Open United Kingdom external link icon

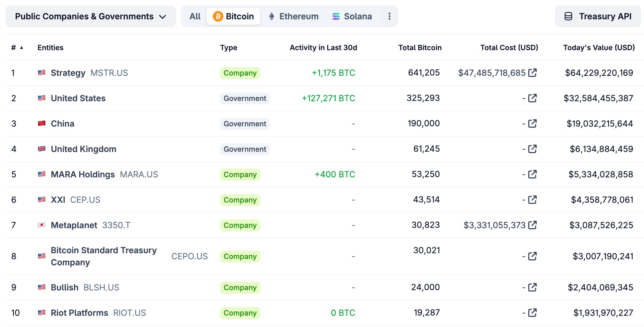tap(532, 149)
